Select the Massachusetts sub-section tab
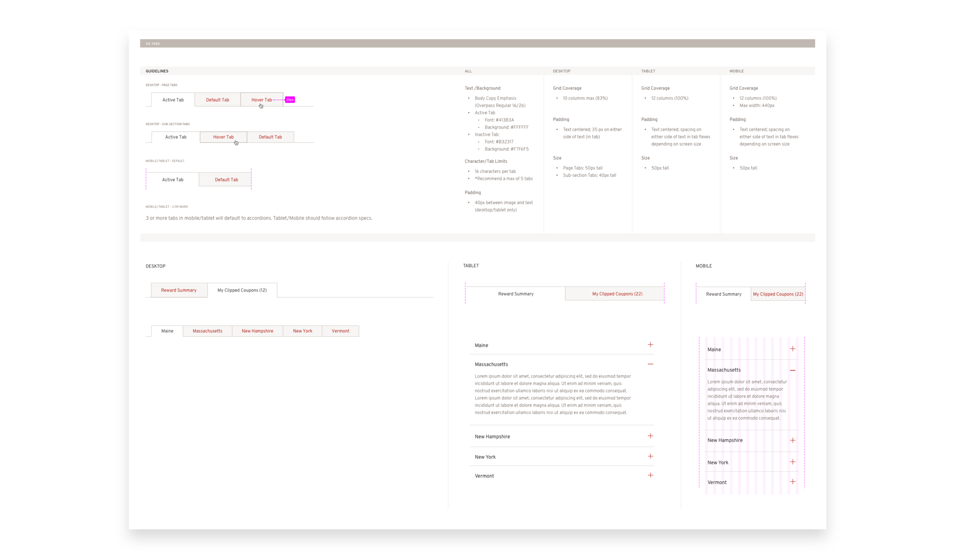Screen dimensions: 955x560 [207, 331]
